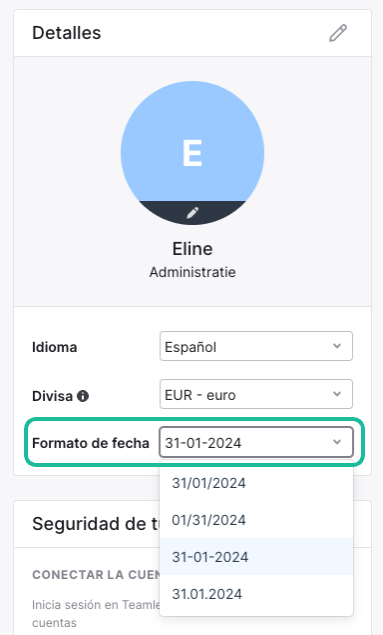Click the user name Eline

coord(192,249)
